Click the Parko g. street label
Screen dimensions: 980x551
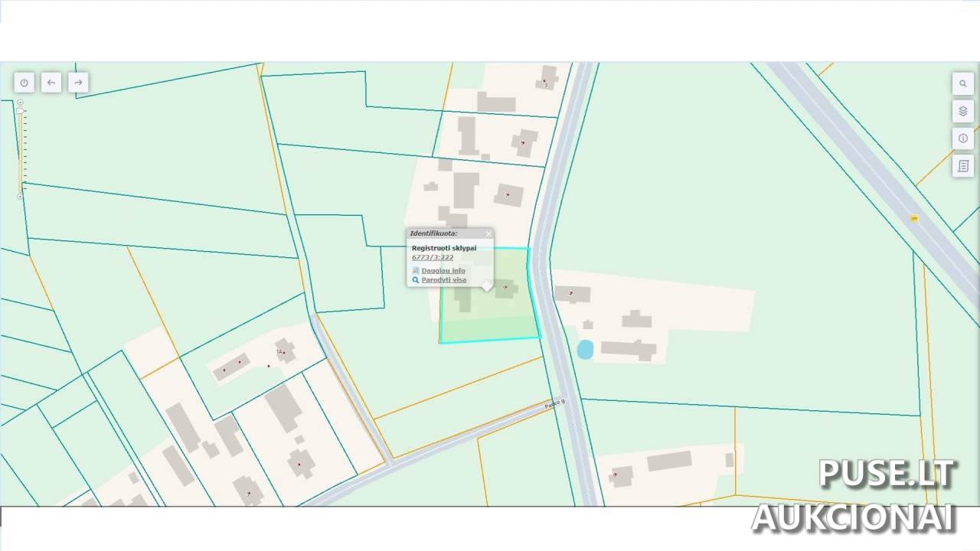coord(554,404)
